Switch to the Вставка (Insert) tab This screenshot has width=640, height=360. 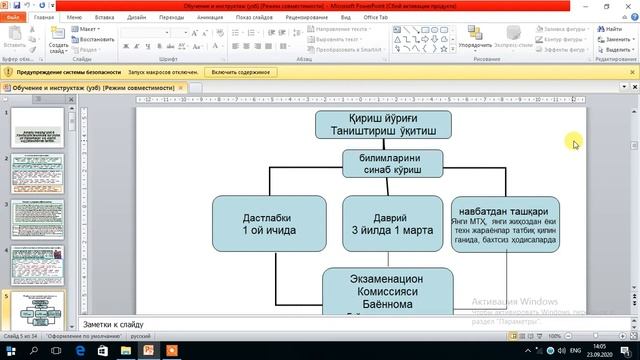tap(104, 18)
